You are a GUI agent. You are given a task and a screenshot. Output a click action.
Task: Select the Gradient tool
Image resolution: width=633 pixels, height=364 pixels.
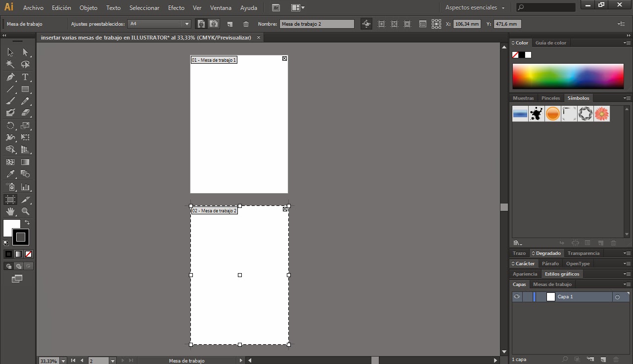[25, 162]
